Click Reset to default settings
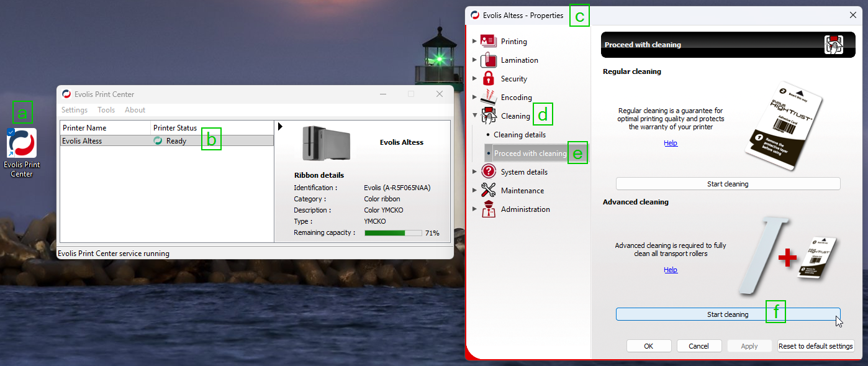 816,346
